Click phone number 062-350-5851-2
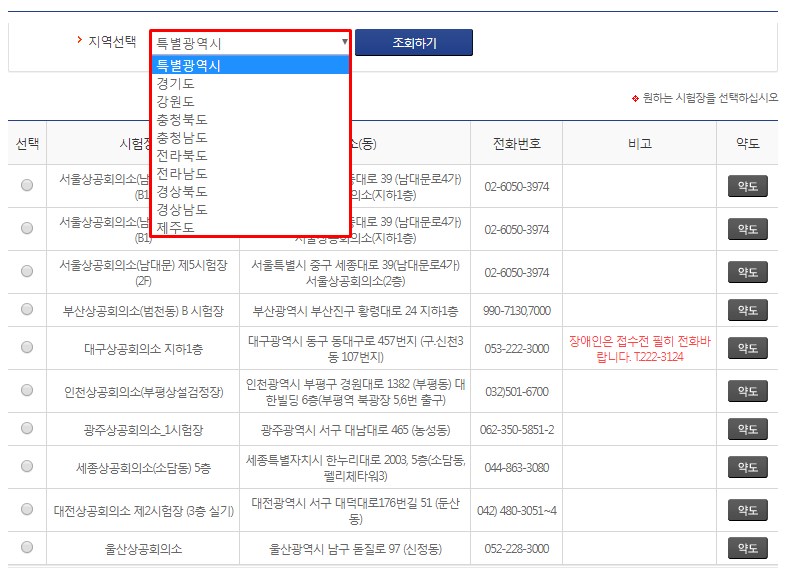The image size is (789, 572). click(517, 430)
